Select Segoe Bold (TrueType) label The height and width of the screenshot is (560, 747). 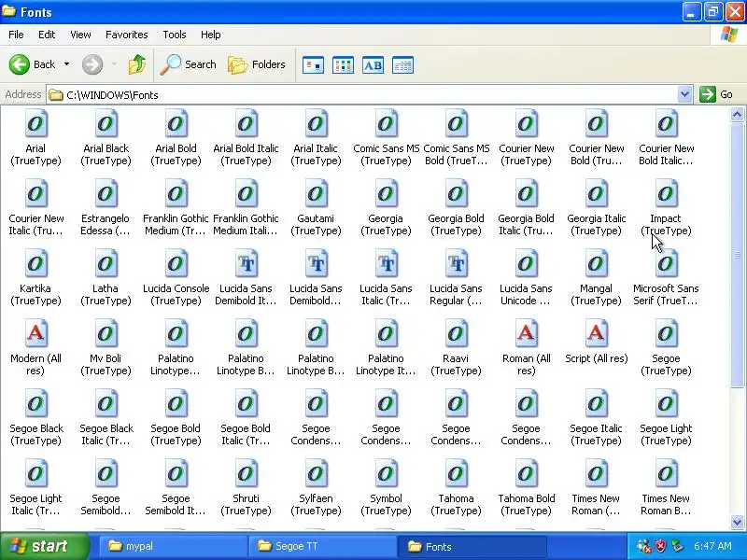pyautogui.click(x=176, y=434)
